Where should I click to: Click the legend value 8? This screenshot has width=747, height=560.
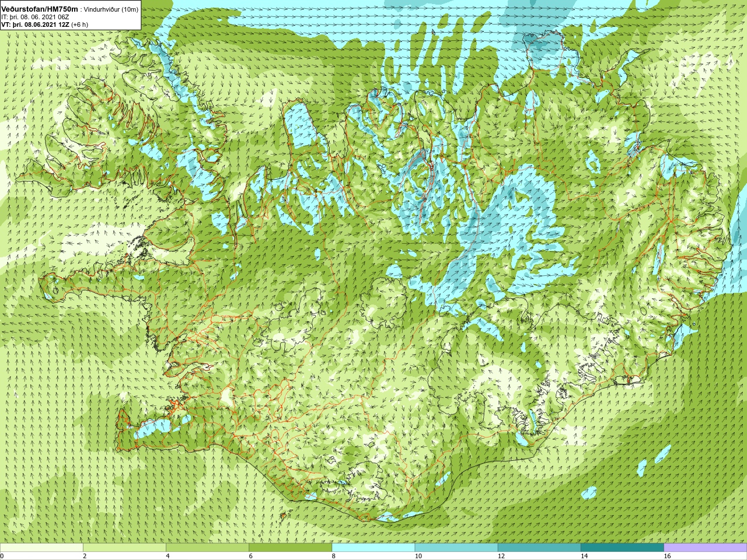coord(333,556)
